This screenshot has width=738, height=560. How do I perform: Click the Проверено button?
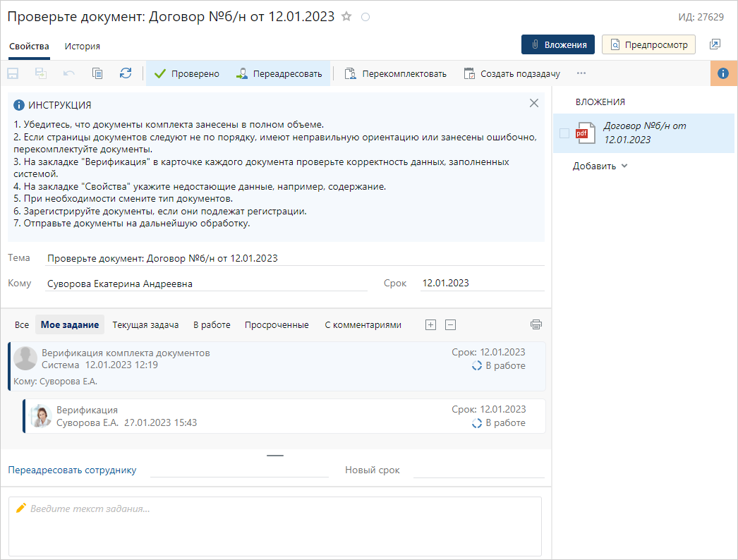pos(187,73)
